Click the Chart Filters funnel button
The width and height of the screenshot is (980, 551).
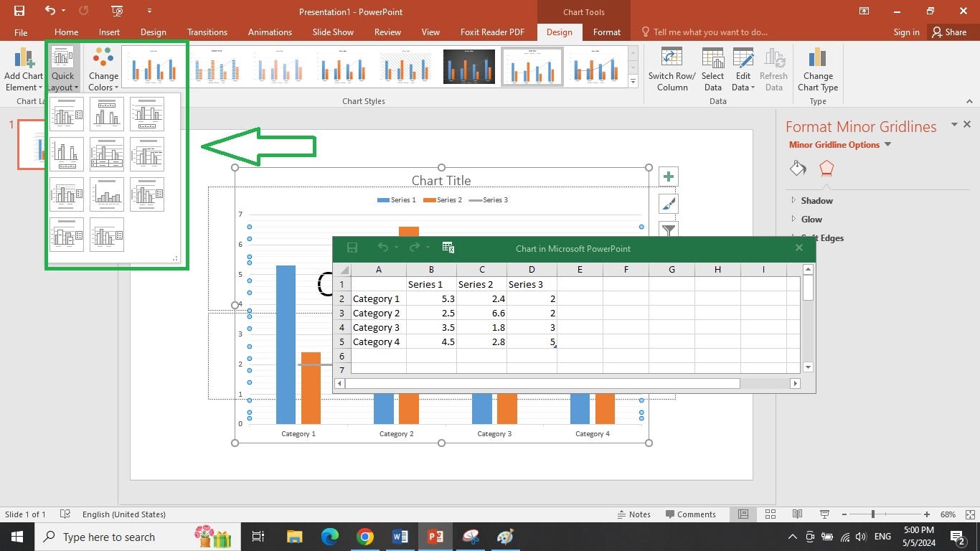coord(669,230)
